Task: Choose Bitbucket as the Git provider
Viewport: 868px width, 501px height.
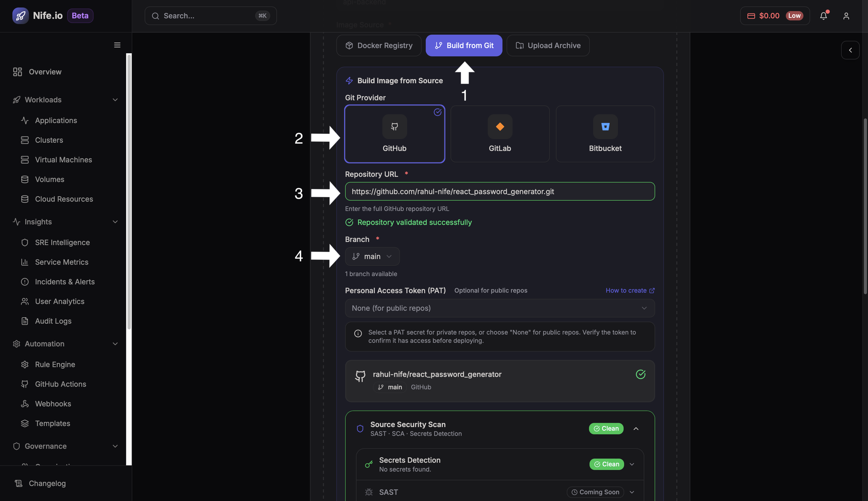Action: click(x=605, y=134)
